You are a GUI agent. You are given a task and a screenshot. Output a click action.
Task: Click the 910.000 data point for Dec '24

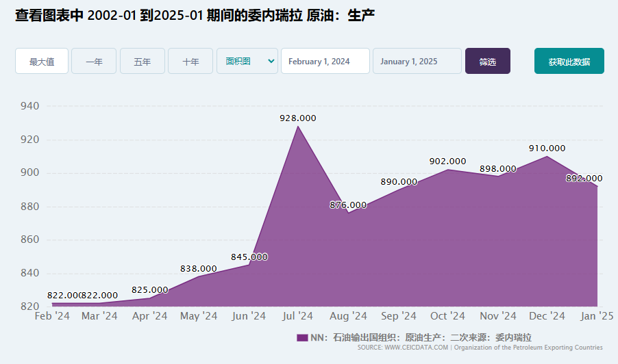547,157
